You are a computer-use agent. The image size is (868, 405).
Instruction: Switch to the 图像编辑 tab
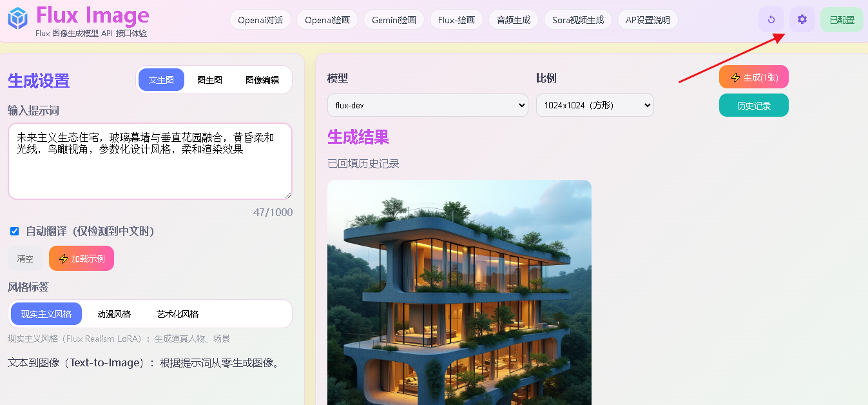coord(262,80)
